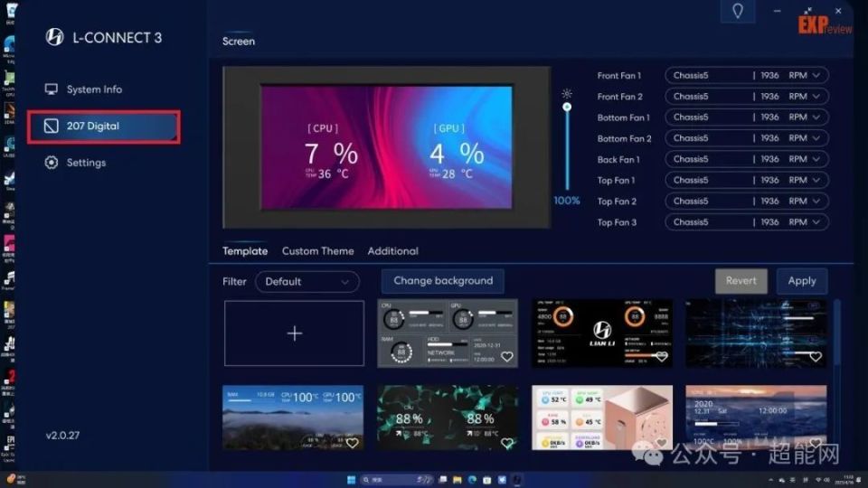The height and width of the screenshot is (488, 868).
Task: Expand the Bottom Fan 2 dropdown
Action: click(747, 138)
